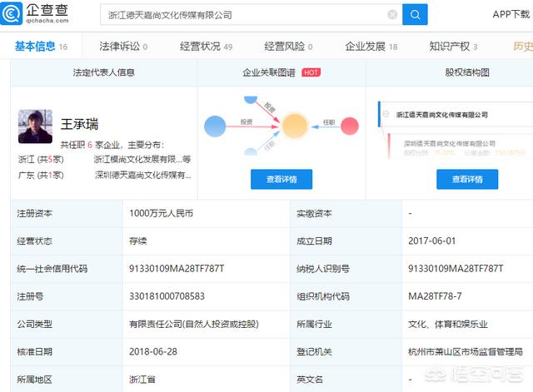Click 杭州市萧山区市场监督管理局 registration authority

pos(466,351)
